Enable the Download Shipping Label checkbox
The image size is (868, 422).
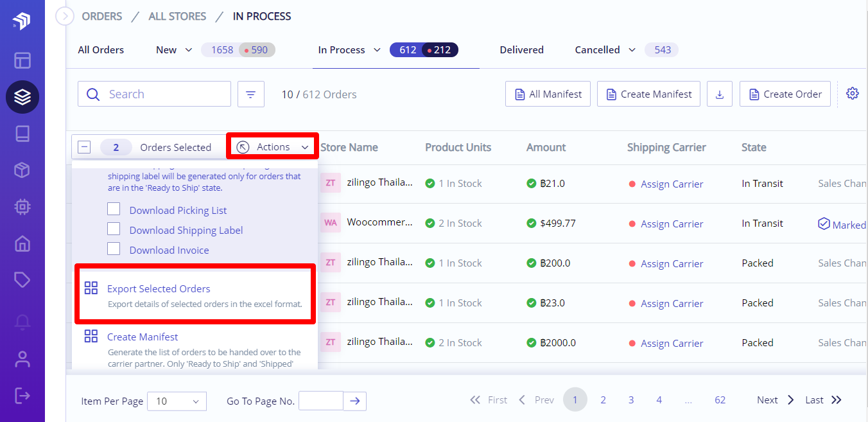point(114,229)
